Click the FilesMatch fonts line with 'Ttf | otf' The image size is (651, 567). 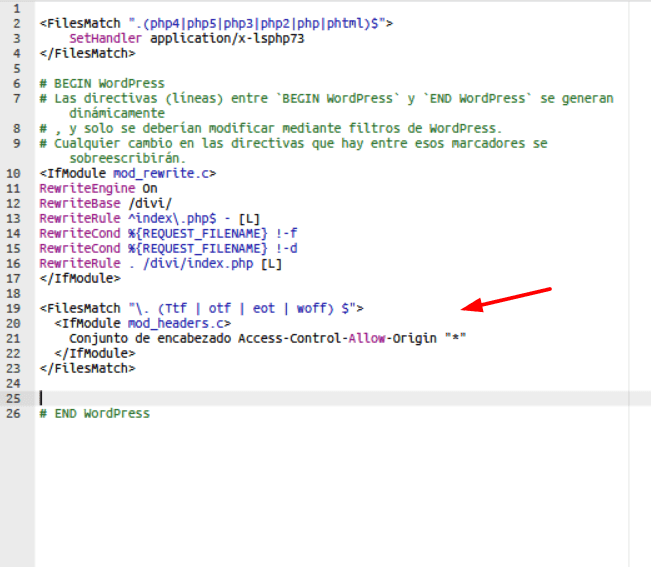(201, 308)
